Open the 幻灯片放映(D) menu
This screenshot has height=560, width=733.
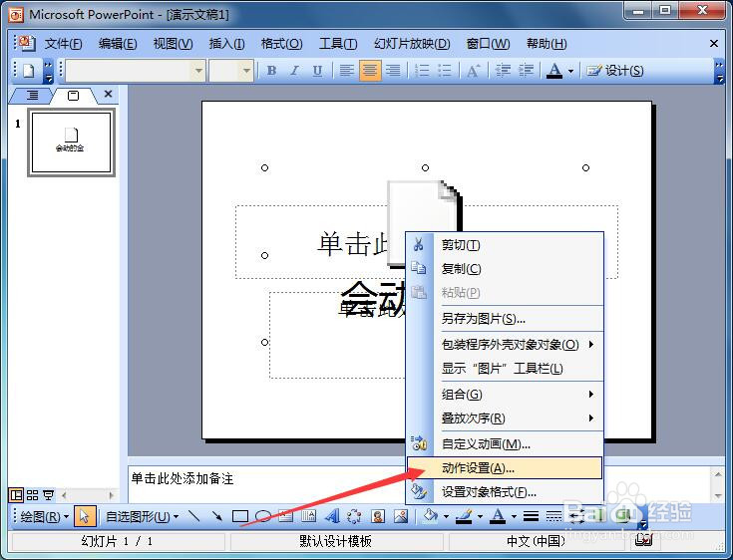pyautogui.click(x=412, y=44)
